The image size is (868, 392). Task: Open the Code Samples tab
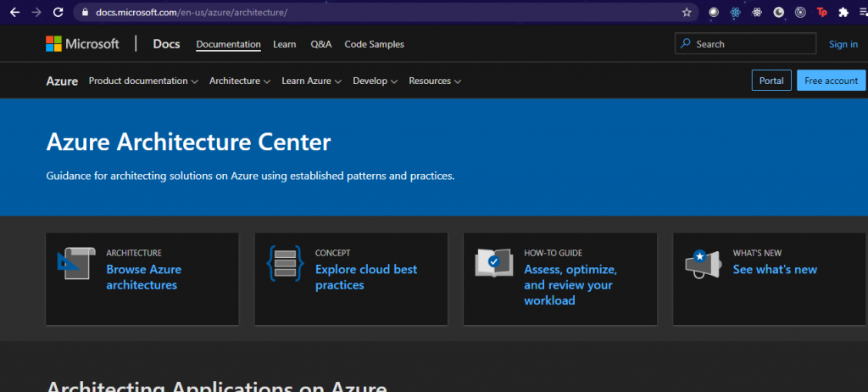click(x=374, y=44)
